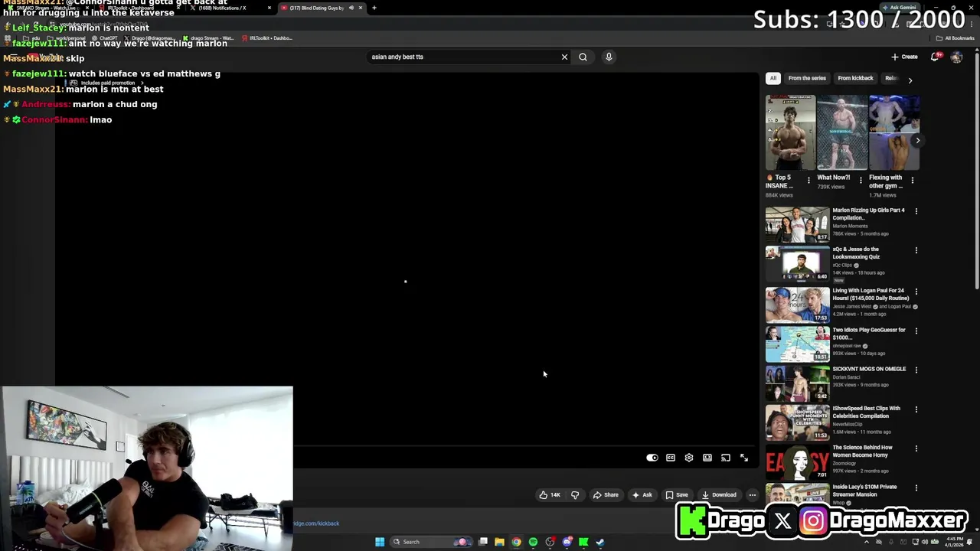The image size is (980, 551).
Task: Select the 'From kickback' chip
Action: (855, 78)
